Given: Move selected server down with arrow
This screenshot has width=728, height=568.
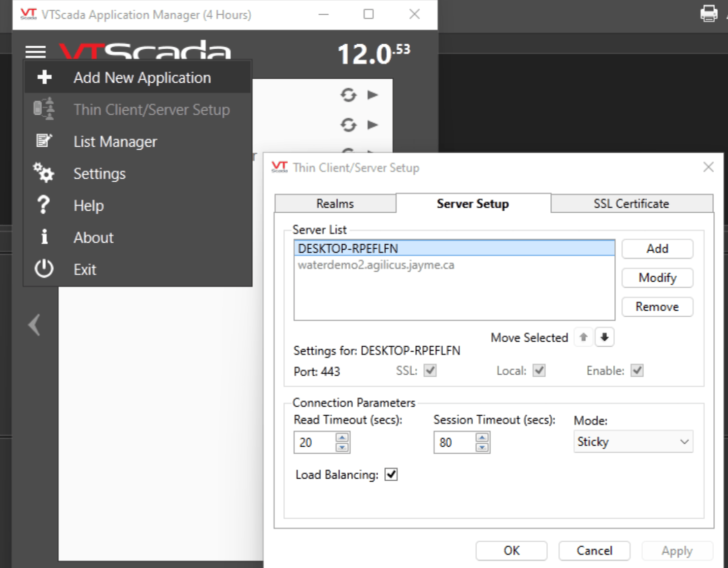Looking at the screenshot, I should click(x=604, y=337).
